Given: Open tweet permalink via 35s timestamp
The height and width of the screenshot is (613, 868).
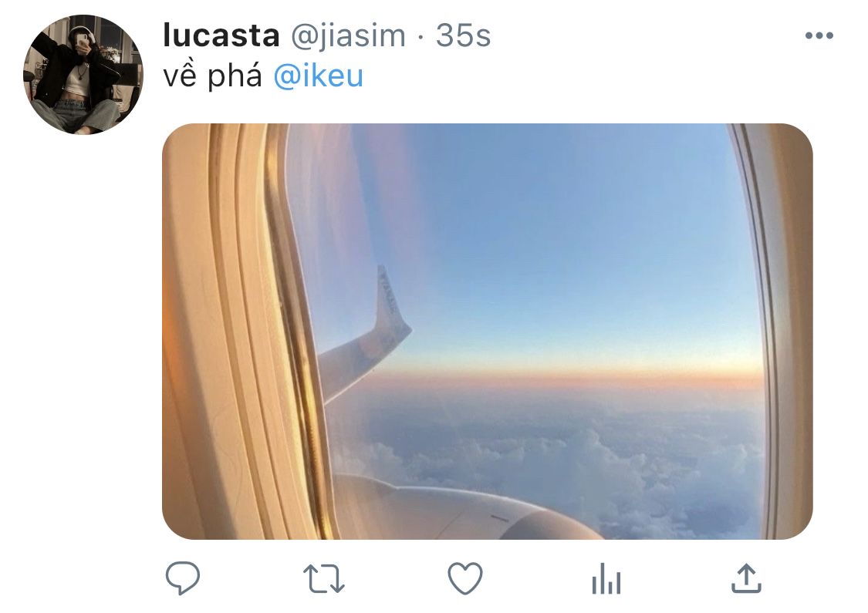Looking at the screenshot, I should pos(463,36).
